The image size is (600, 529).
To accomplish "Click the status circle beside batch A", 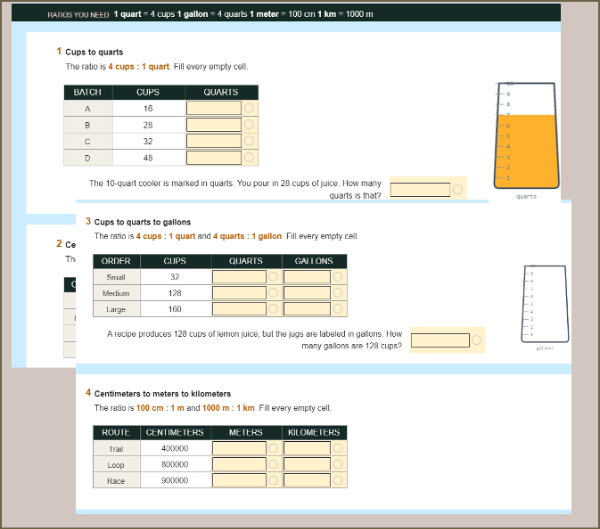I will [x=249, y=108].
